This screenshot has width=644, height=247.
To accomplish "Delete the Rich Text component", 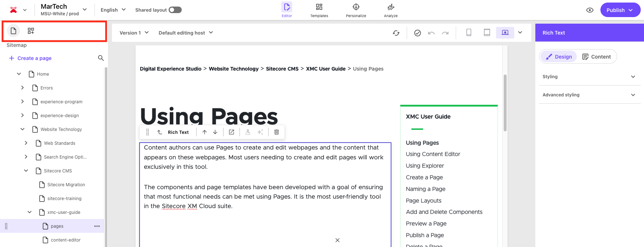I will point(277,132).
